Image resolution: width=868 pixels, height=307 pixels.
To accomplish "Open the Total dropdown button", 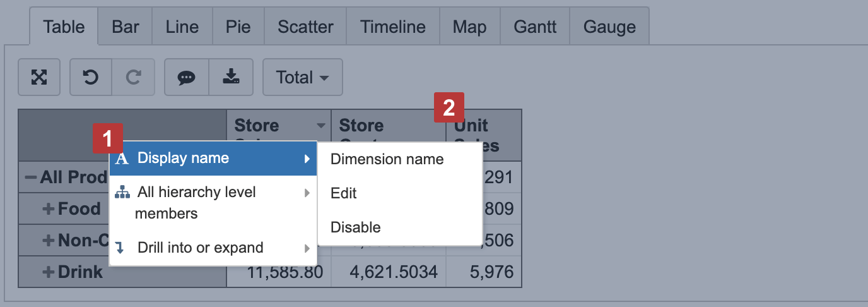I will (x=302, y=77).
